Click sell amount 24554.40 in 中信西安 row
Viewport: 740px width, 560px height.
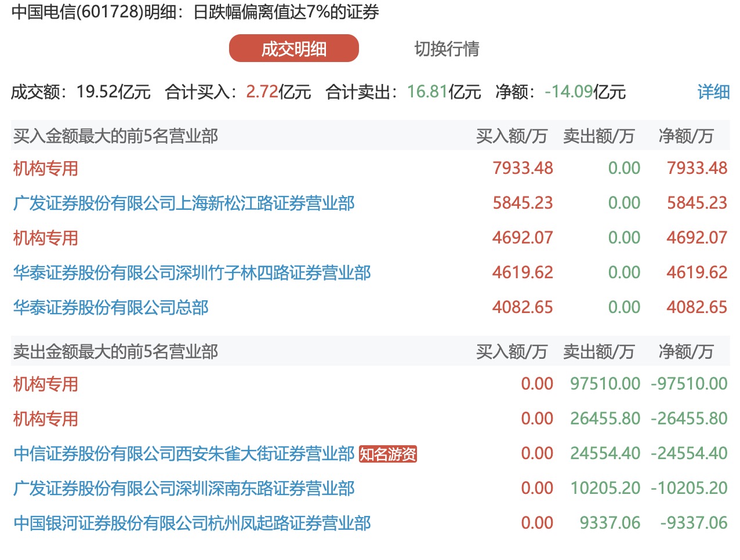click(605, 453)
